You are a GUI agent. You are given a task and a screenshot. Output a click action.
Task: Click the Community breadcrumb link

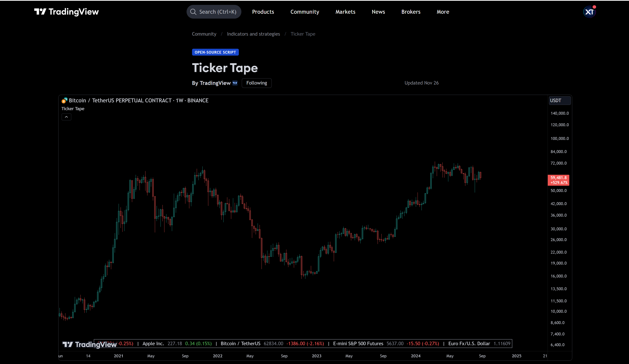click(204, 34)
